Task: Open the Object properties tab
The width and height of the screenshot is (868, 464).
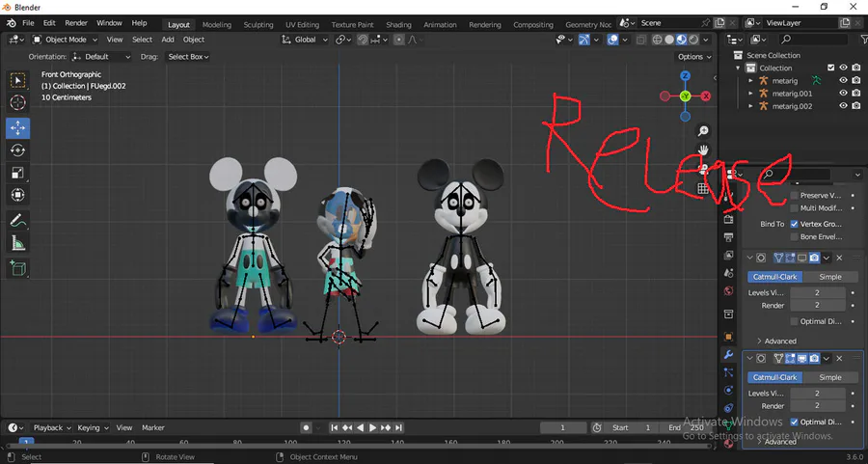Action: point(728,336)
